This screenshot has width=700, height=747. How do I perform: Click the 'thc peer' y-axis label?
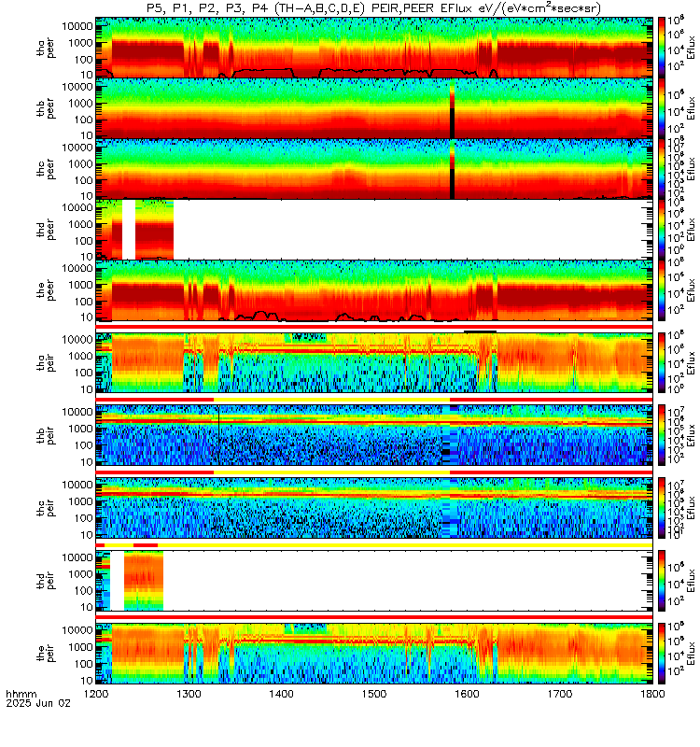pyautogui.click(x=46, y=169)
